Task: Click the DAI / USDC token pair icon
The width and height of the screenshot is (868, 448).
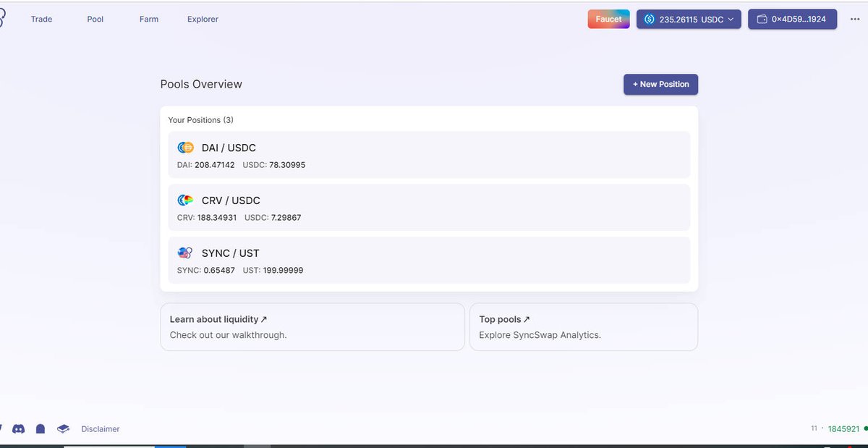Action: pyautogui.click(x=186, y=148)
